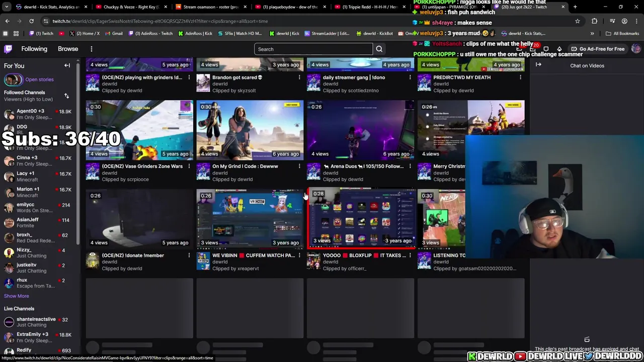Collapse the For You sidebar arrow
The height and width of the screenshot is (362, 644).
tap(67, 65)
